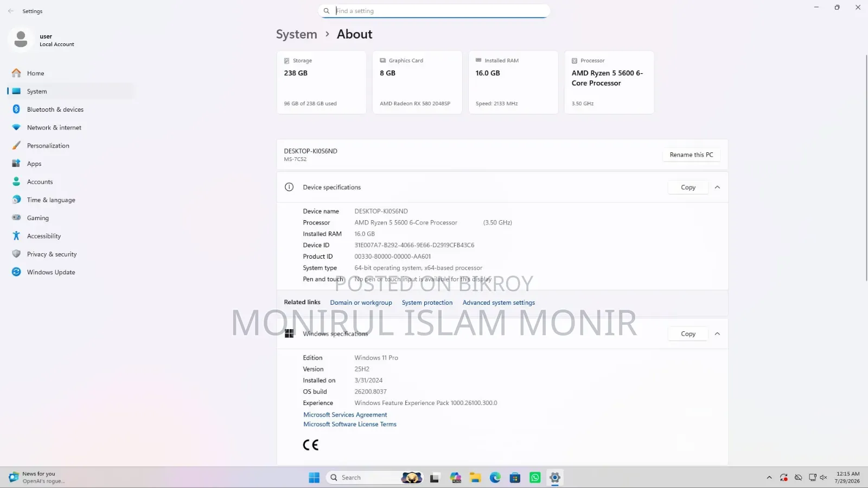This screenshot has width=868, height=488.
Task: Click Rename this PC button
Action: tap(691, 155)
